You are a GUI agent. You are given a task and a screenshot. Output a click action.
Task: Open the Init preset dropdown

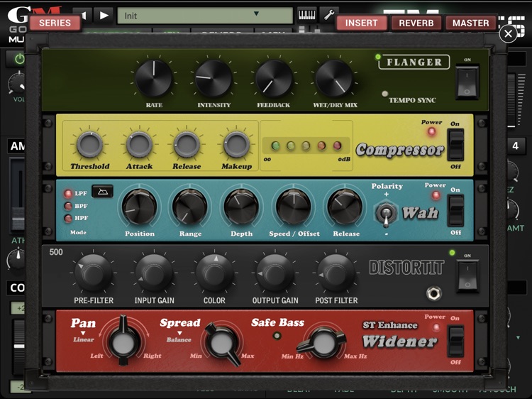tap(205, 16)
